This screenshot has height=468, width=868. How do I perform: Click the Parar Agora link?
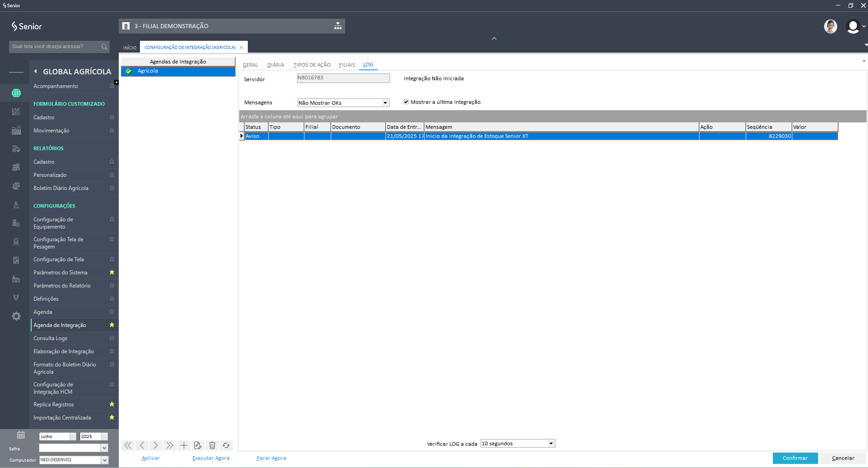271,458
